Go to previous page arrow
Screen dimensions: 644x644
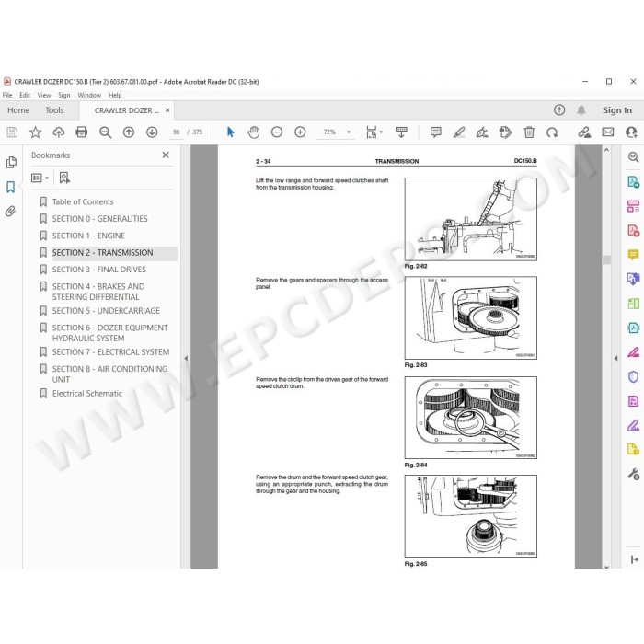click(x=129, y=132)
